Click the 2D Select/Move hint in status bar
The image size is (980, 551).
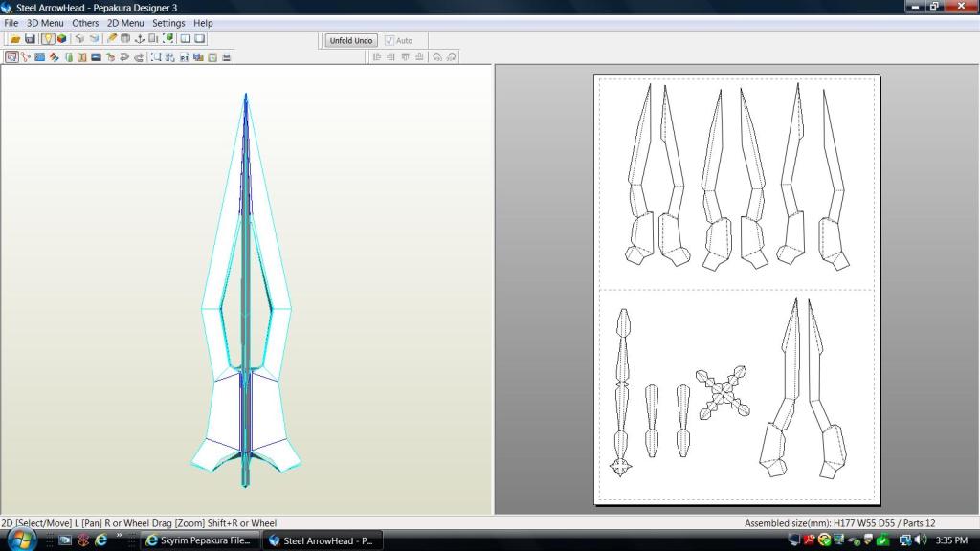[x=139, y=523]
